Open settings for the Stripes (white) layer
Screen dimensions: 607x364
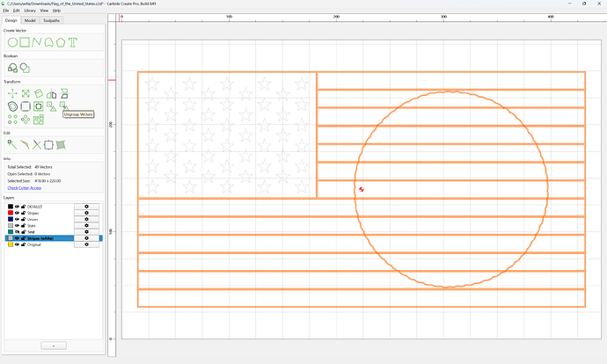coord(86,238)
